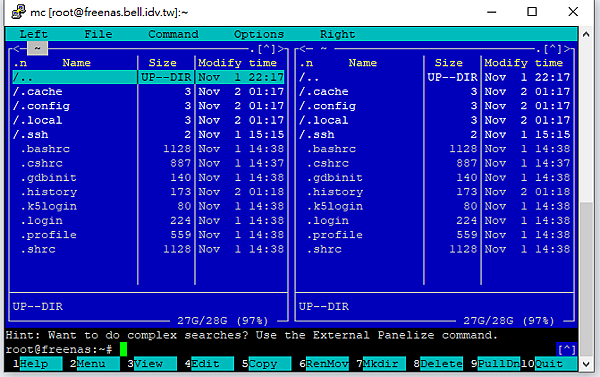The image size is (600, 377).
Task: Select .profile file in left panel
Action: [x=148, y=235]
